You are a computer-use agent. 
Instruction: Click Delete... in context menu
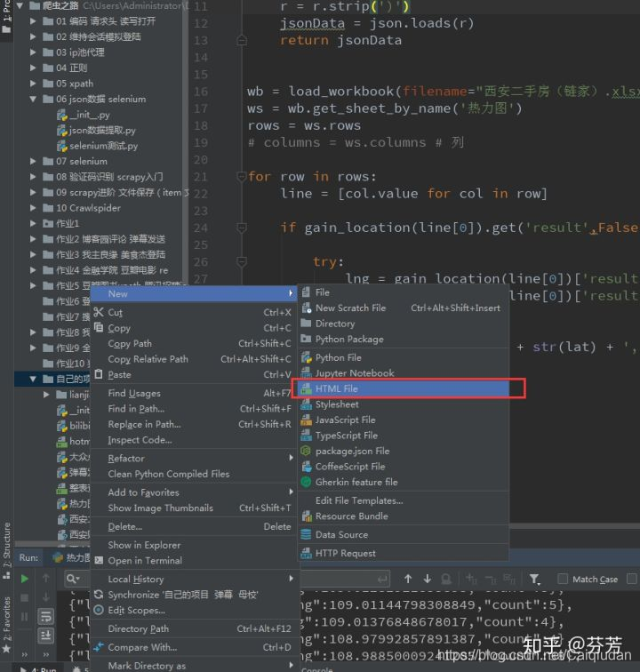[x=194, y=526]
